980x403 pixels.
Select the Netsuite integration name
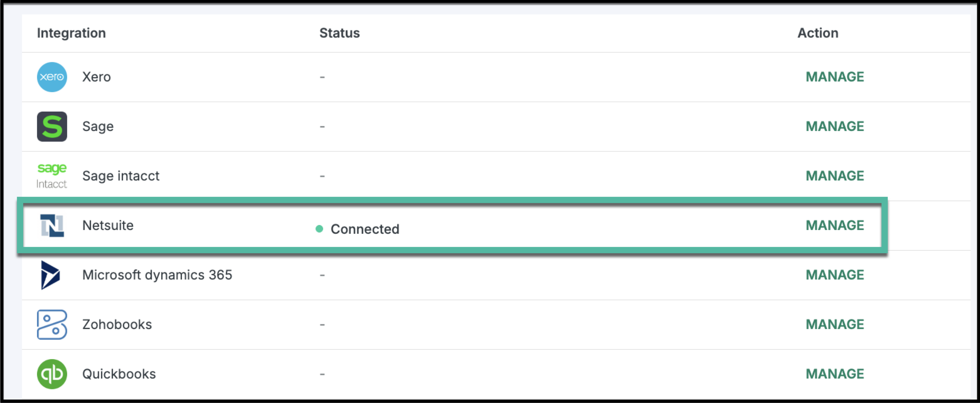[x=108, y=225]
